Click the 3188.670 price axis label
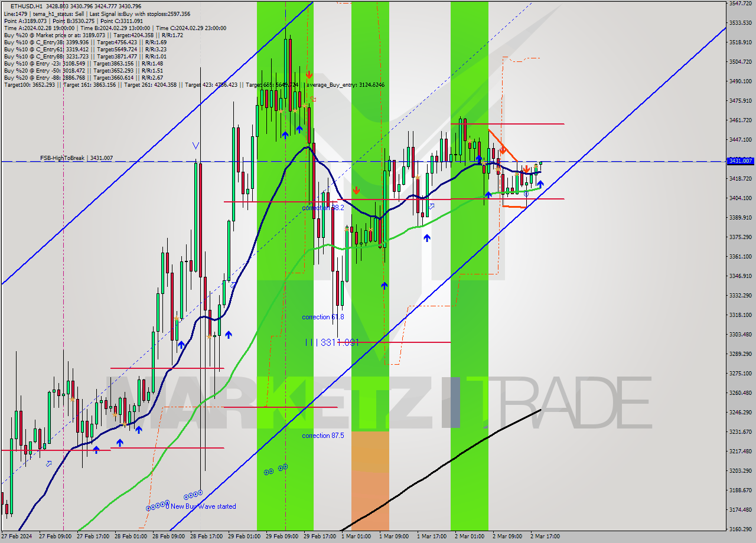The width and height of the screenshot is (756, 543). pyautogui.click(x=740, y=490)
